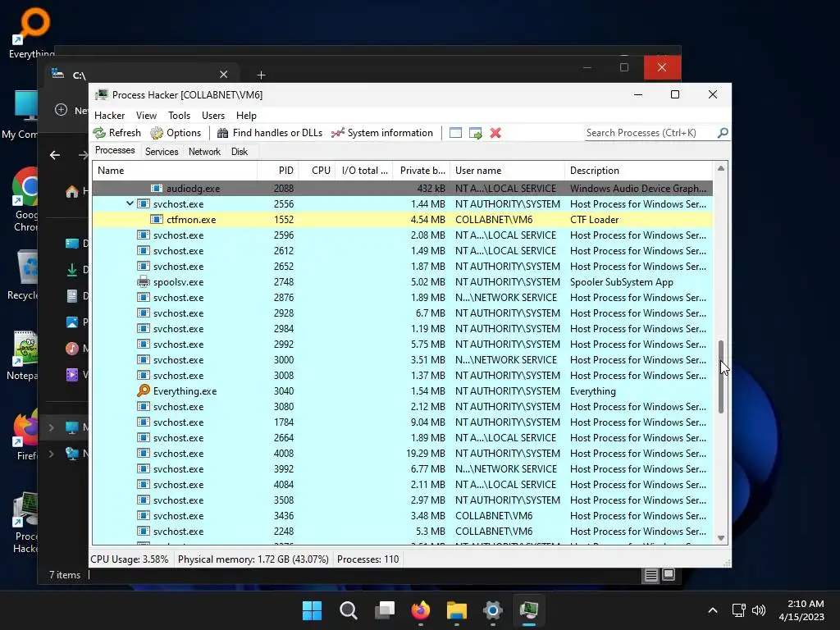Open the Windows Start menu
Image resolution: width=840 pixels, height=630 pixels.
click(312, 610)
